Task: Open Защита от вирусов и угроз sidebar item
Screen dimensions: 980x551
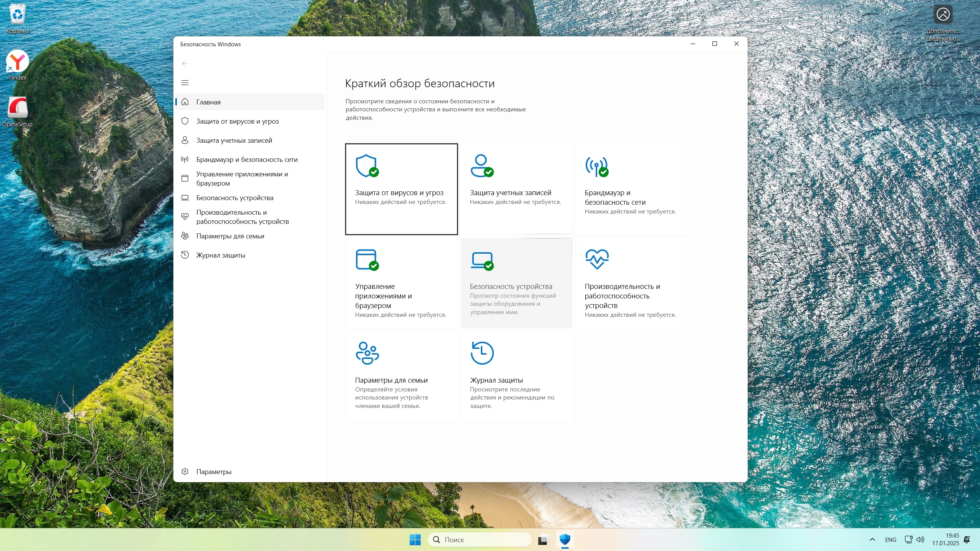Action: (237, 121)
